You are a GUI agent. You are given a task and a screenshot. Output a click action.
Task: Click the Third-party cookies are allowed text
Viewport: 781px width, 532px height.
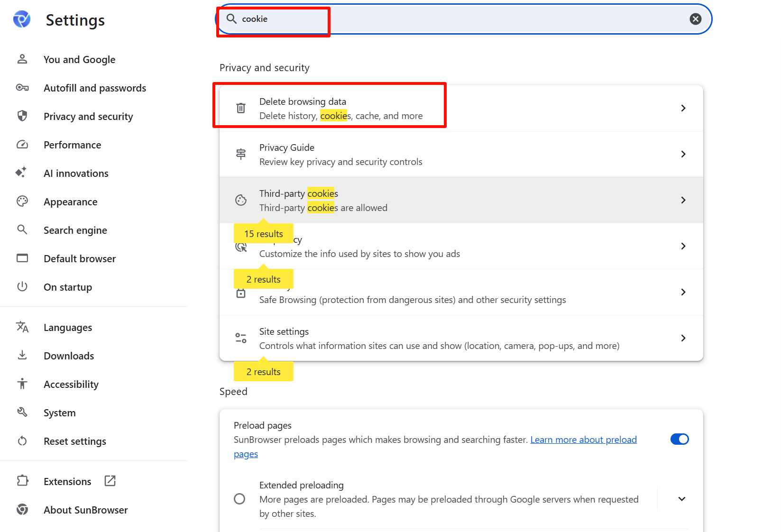click(x=323, y=208)
